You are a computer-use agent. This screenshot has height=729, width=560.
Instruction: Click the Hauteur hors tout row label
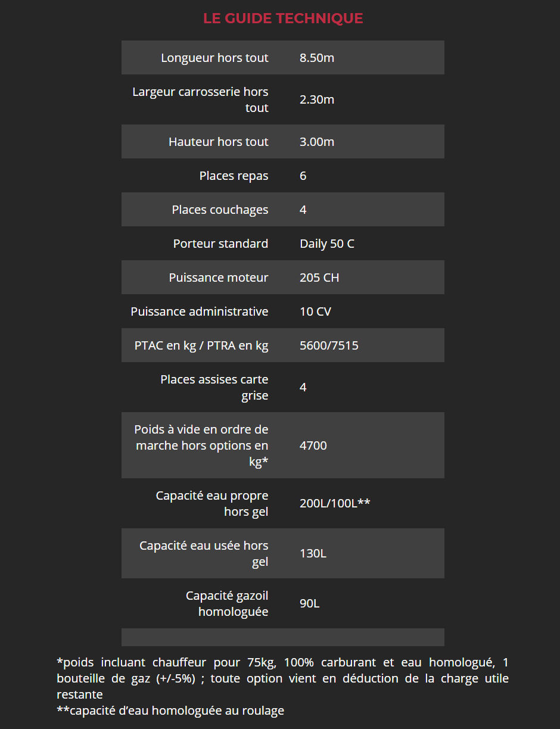tap(219, 142)
